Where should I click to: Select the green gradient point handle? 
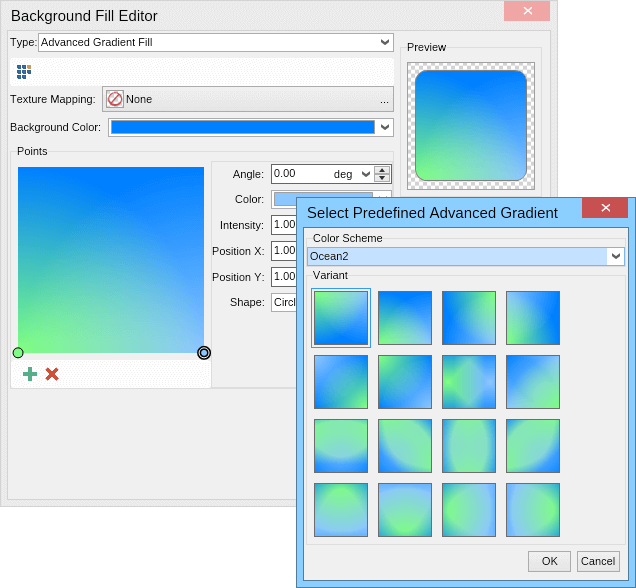click(x=18, y=353)
